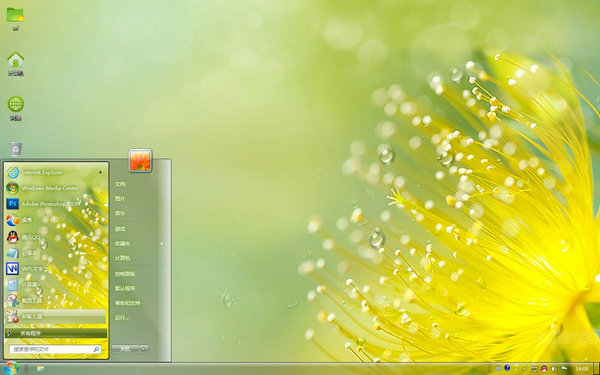Image resolution: width=600 pixels, height=375 pixels.
Task: Open green globe network desktop icon
Action: pyautogui.click(x=16, y=109)
